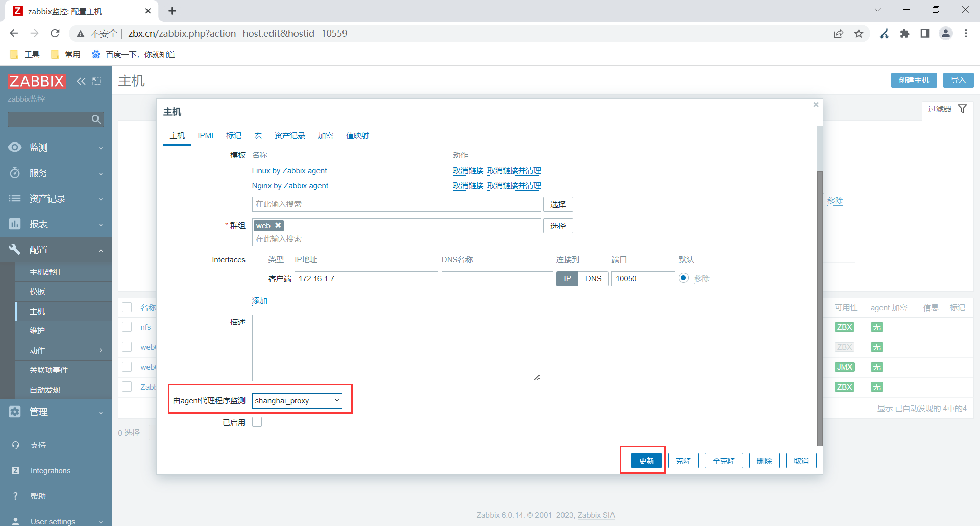Check the Zabbix server host row checkbox
Image resolution: width=980 pixels, height=526 pixels.
[127, 387]
